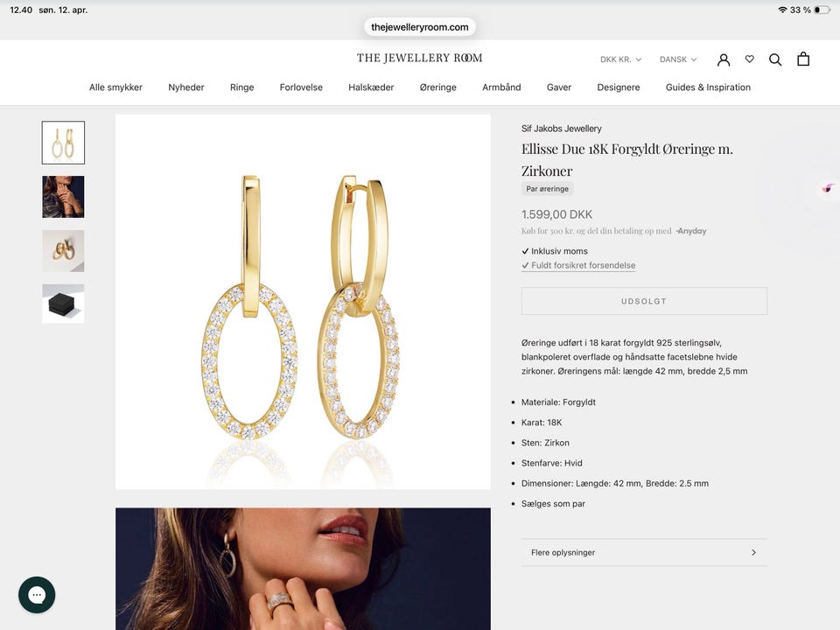The image size is (840, 630).
Task: Click the Sif Jakobs Jewellery brand link
Action: point(562,129)
